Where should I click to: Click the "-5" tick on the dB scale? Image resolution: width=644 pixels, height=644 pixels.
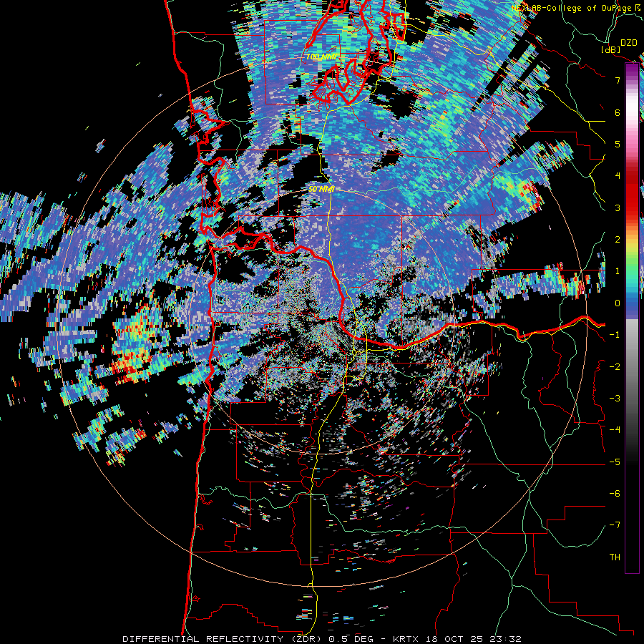point(615,462)
